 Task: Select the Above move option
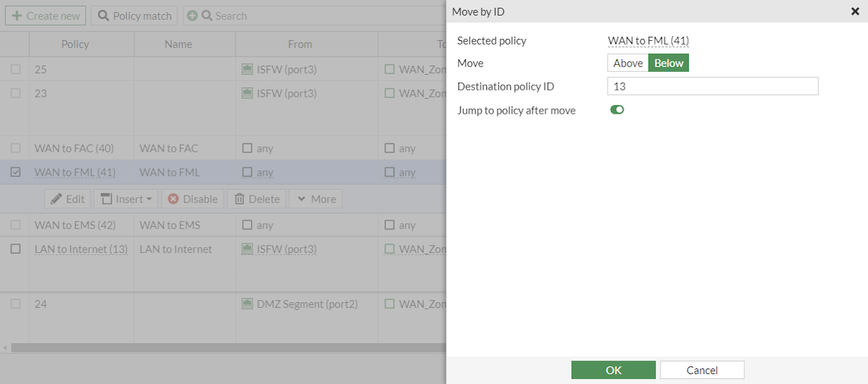628,63
